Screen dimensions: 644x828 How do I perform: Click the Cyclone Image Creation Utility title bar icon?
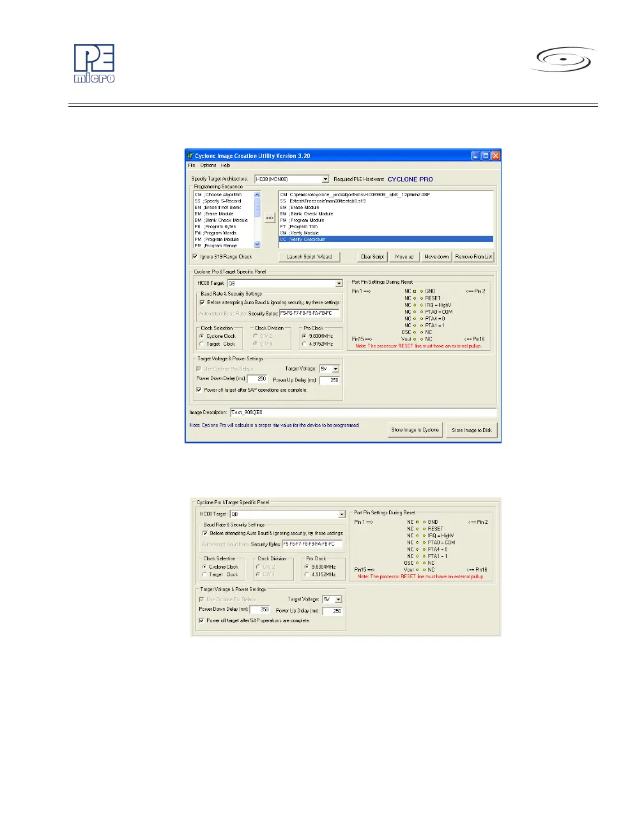point(190,155)
